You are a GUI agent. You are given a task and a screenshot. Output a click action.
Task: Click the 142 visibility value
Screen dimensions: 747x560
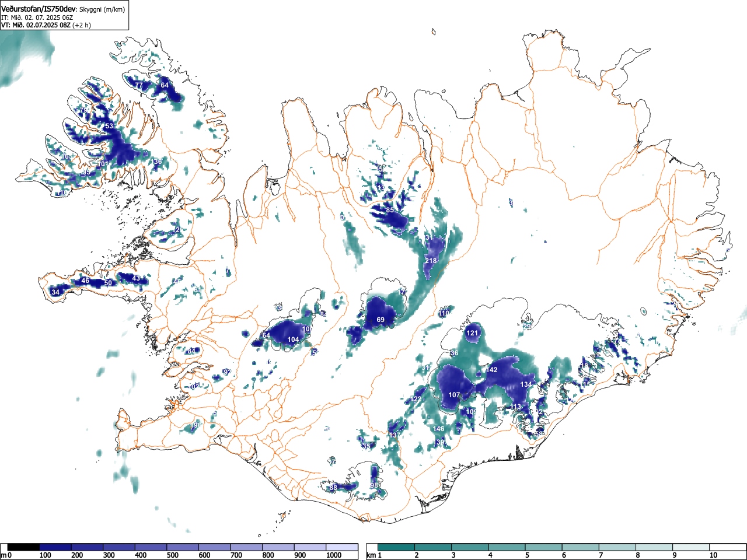(492, 370)
